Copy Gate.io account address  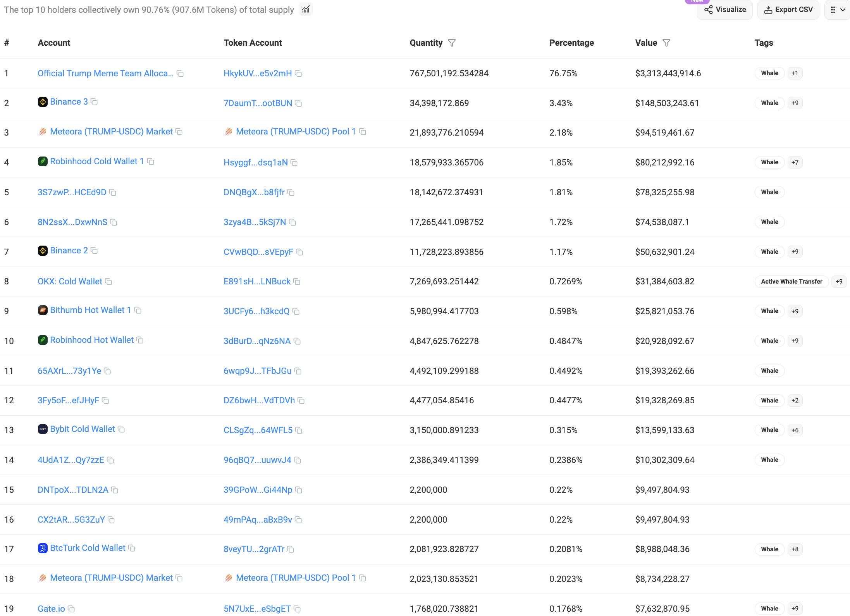71,609
